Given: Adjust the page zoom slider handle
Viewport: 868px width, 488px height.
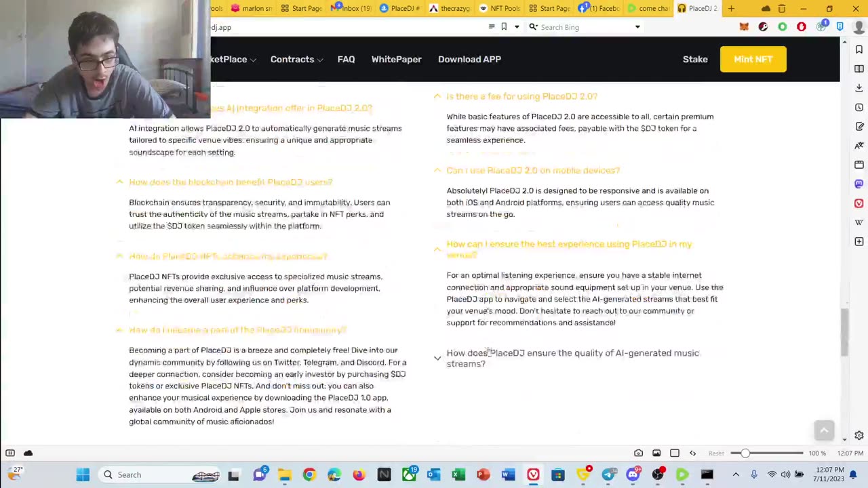Looking at the screenshot, I should click(745, 453).
